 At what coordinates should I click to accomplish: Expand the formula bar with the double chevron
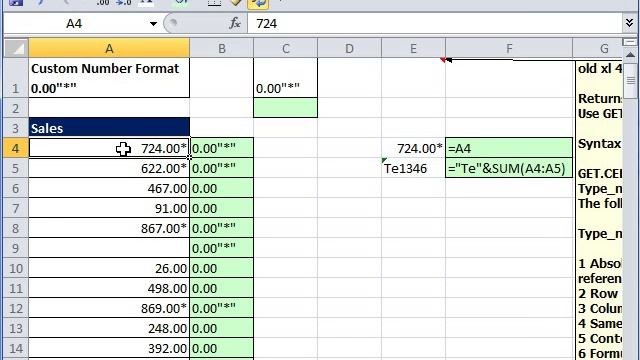tap(629, 23)
